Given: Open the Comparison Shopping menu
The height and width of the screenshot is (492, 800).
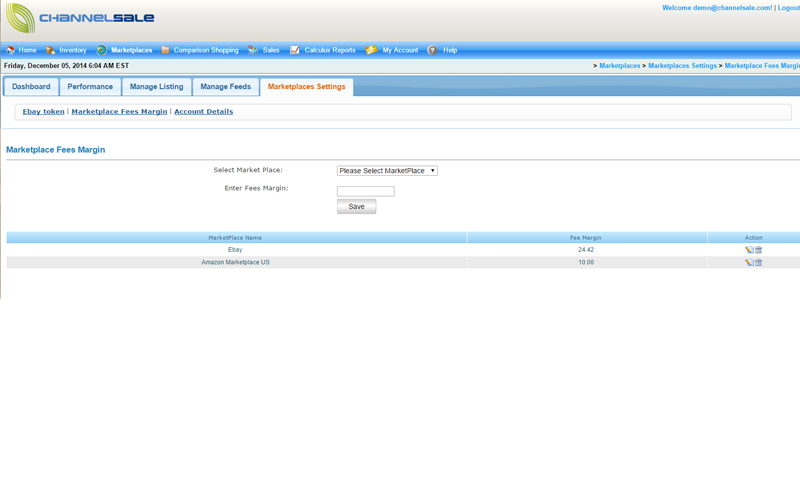Looking at the screenshot, I should (206, 50).
